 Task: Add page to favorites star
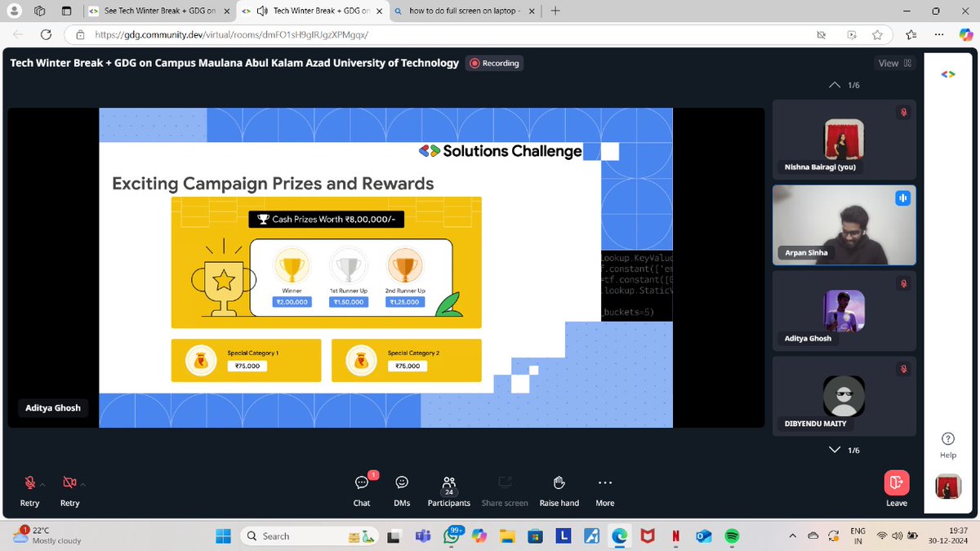877,35
